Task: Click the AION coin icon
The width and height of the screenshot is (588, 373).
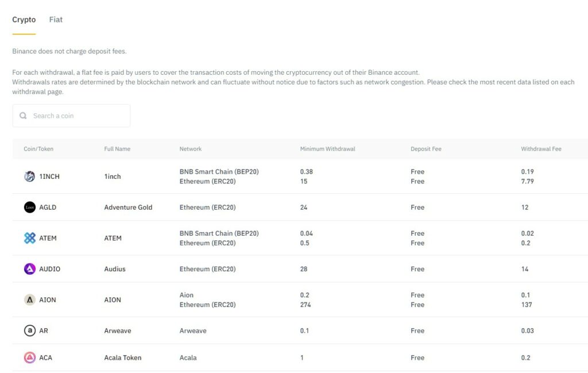Action: tap(30, 300)
